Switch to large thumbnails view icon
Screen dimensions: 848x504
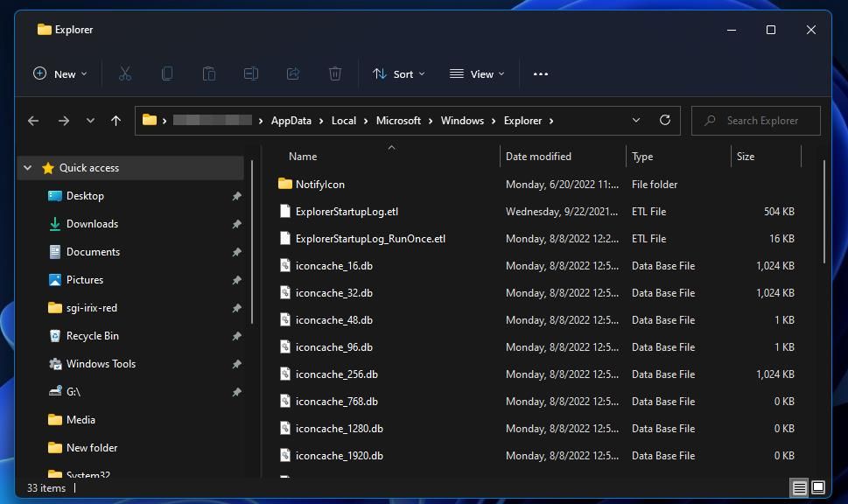tap(818, 487)
